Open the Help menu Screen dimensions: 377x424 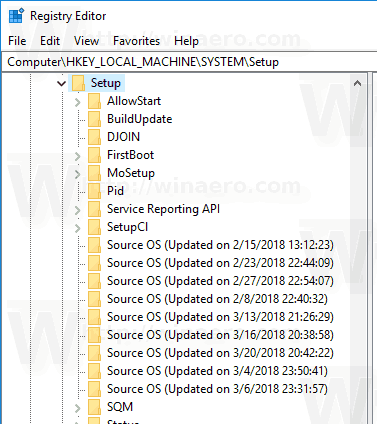pos(187,41)
